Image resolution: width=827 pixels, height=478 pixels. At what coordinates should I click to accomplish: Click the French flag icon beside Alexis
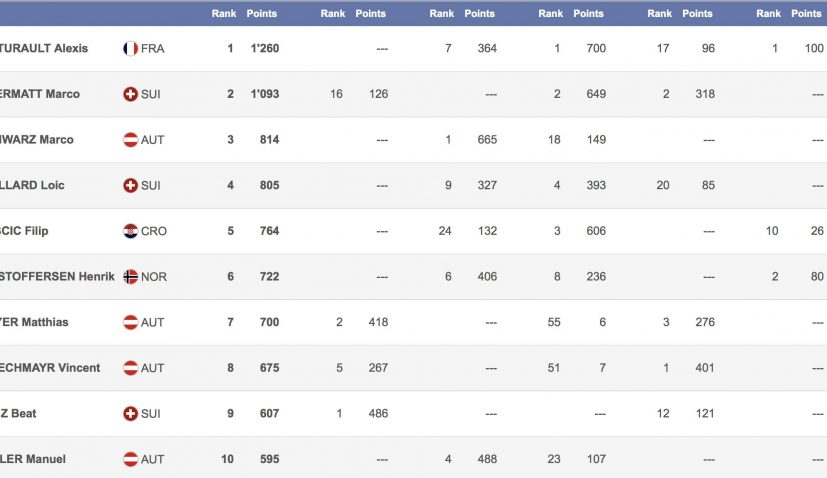[130, 49]
